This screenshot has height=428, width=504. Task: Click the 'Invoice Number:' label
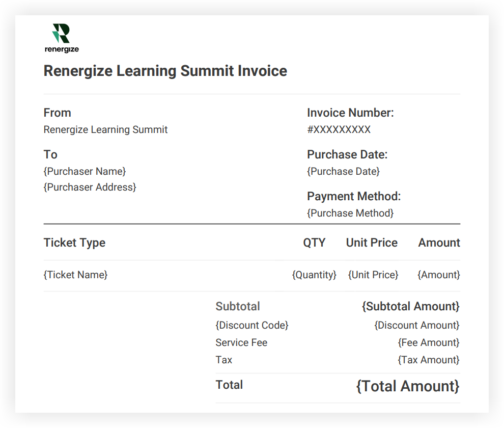coord(350,113)
